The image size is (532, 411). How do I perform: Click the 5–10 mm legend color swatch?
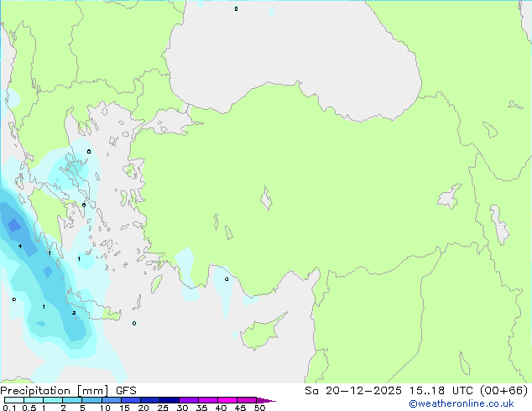pos(91,400)
